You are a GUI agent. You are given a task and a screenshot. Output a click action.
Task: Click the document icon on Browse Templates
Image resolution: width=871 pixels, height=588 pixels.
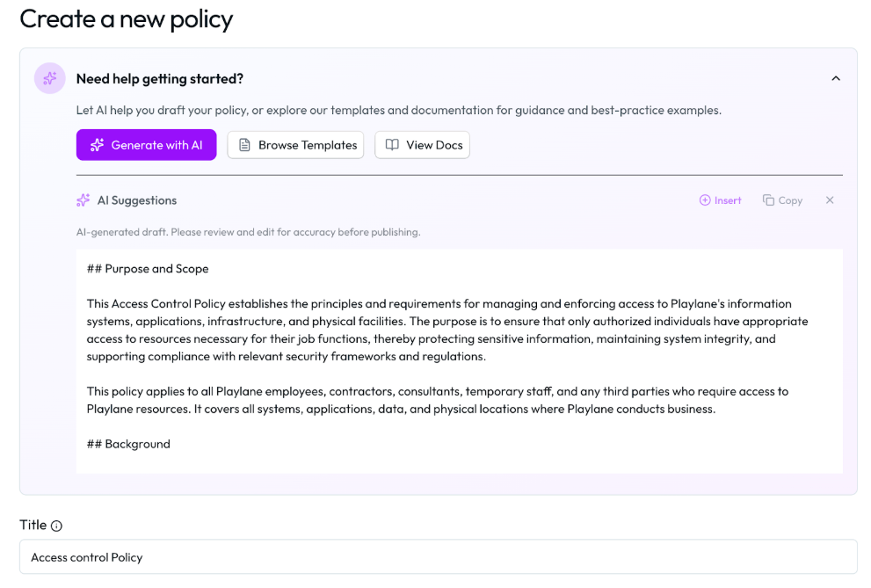(x=244, y=145)
